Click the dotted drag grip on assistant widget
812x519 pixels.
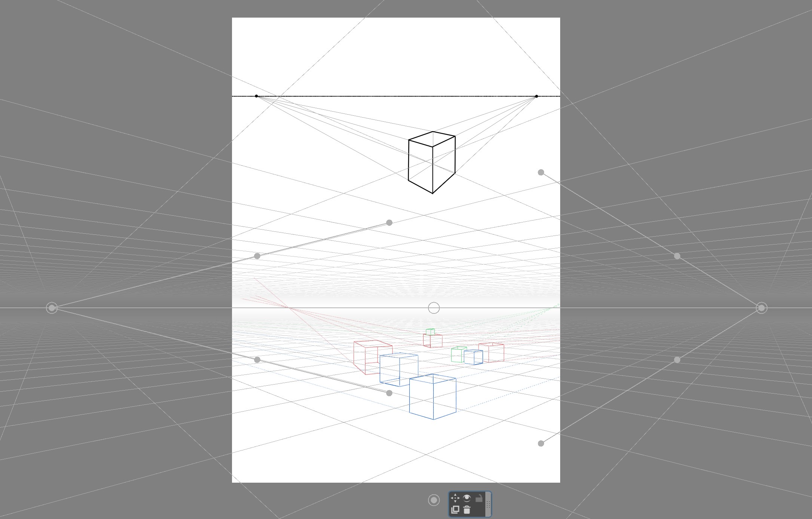click(488, 504)
